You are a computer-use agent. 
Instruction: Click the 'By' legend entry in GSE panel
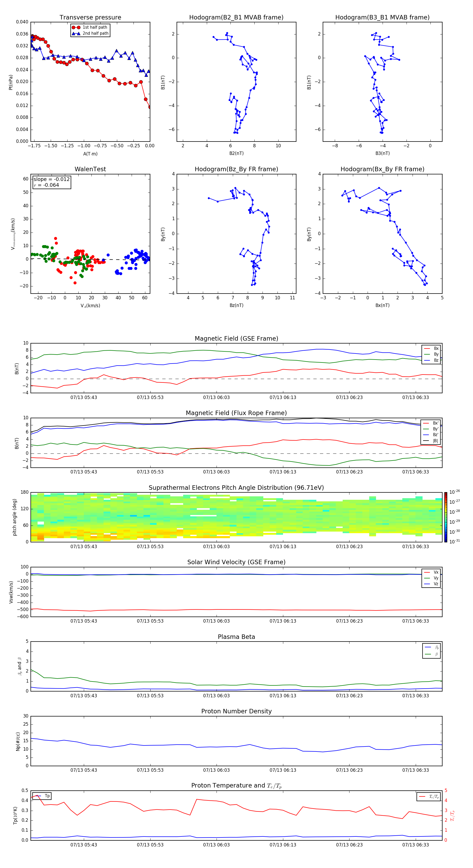pos(431,354)
